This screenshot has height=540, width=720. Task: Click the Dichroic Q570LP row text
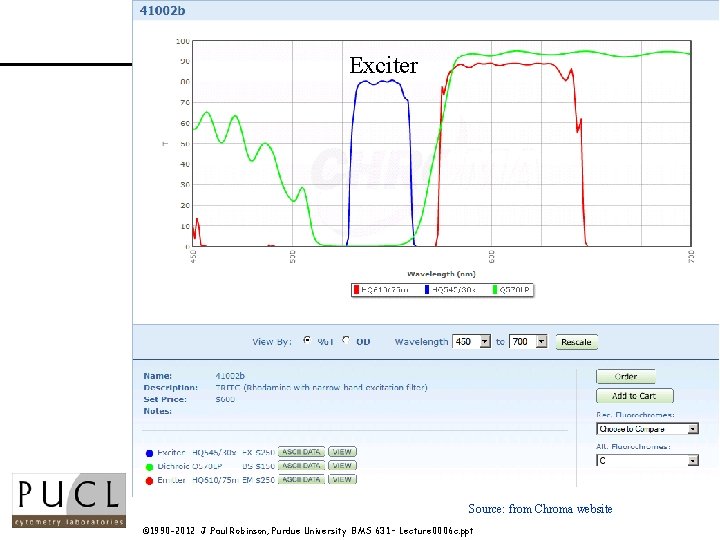[x=216, y=466]
